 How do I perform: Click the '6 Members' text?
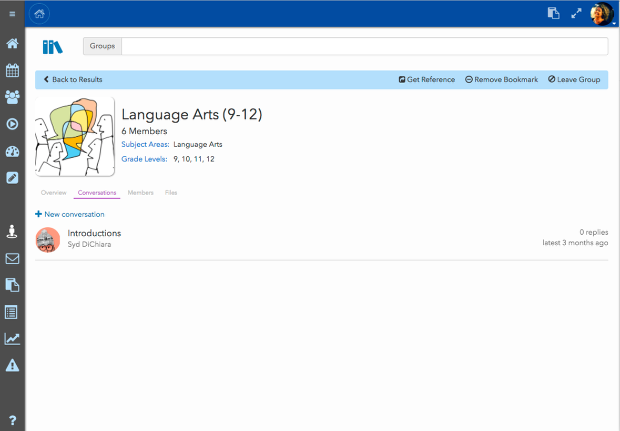[144, 131]
